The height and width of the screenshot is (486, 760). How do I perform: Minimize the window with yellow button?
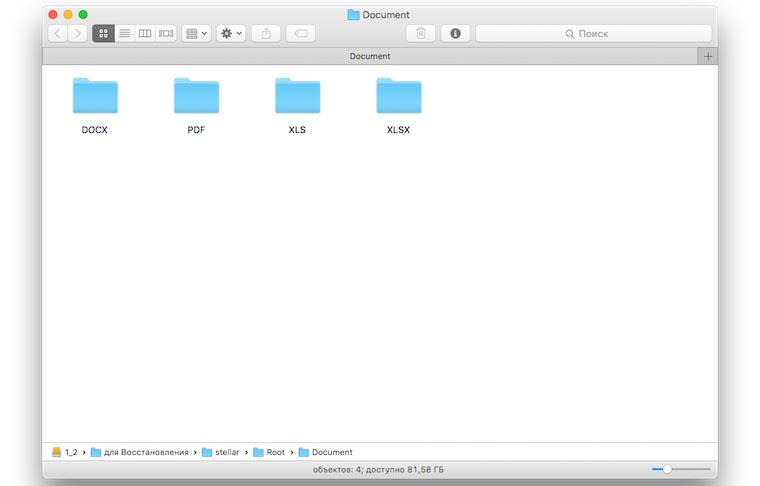68,15
